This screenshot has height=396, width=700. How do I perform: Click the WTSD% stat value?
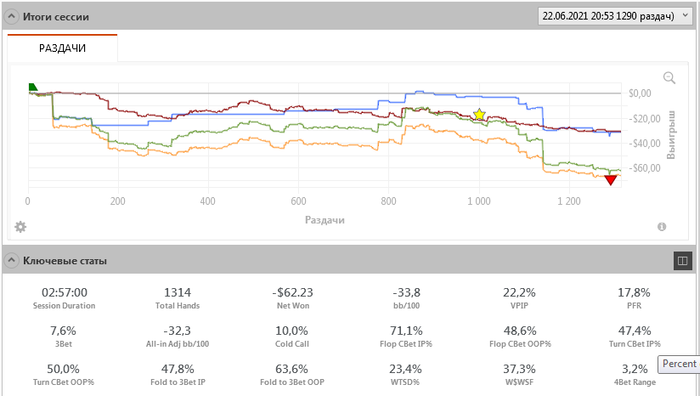click(x=405, y=369)
